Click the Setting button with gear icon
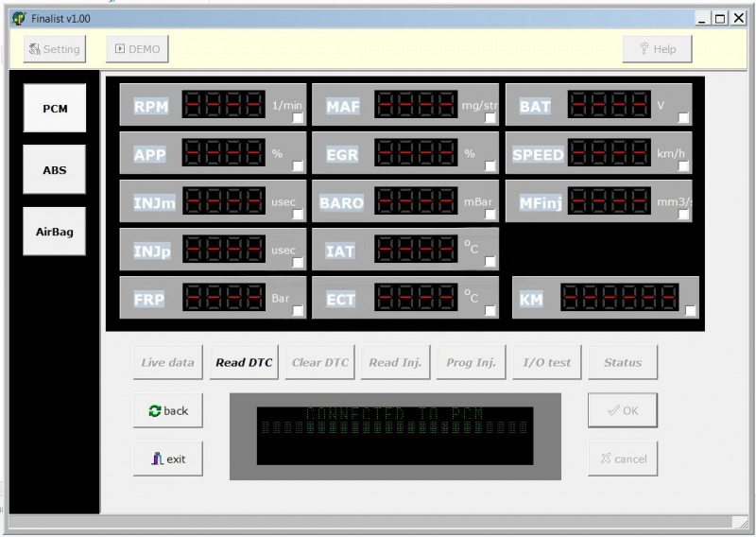The image size is (756, 537). tap(54, 49)
